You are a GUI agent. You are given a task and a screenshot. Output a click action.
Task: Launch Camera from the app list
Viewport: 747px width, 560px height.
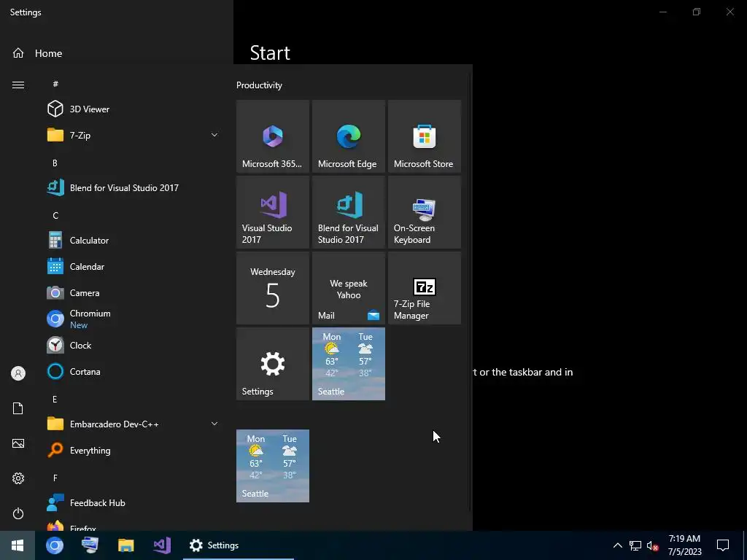click(133, 293)
